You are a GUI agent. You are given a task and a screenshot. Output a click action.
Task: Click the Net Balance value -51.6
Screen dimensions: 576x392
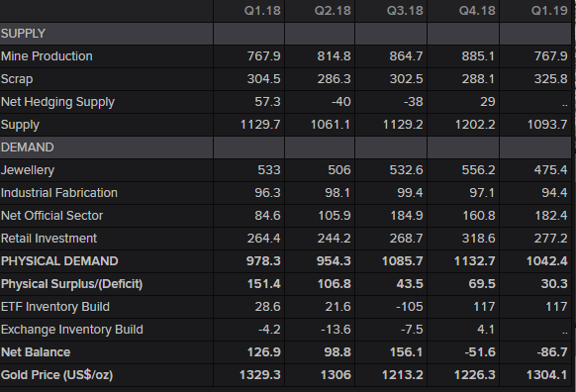tap(480, 352)
